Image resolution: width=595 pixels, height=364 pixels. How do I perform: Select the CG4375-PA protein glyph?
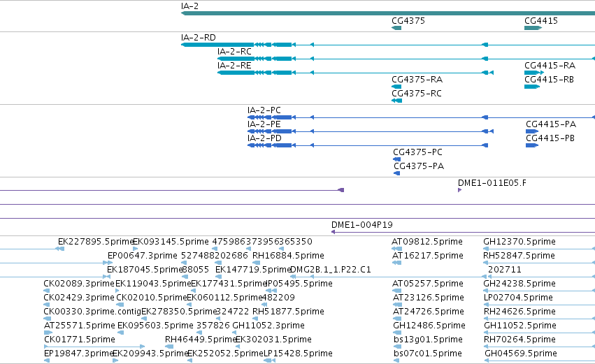coord(397,173)
